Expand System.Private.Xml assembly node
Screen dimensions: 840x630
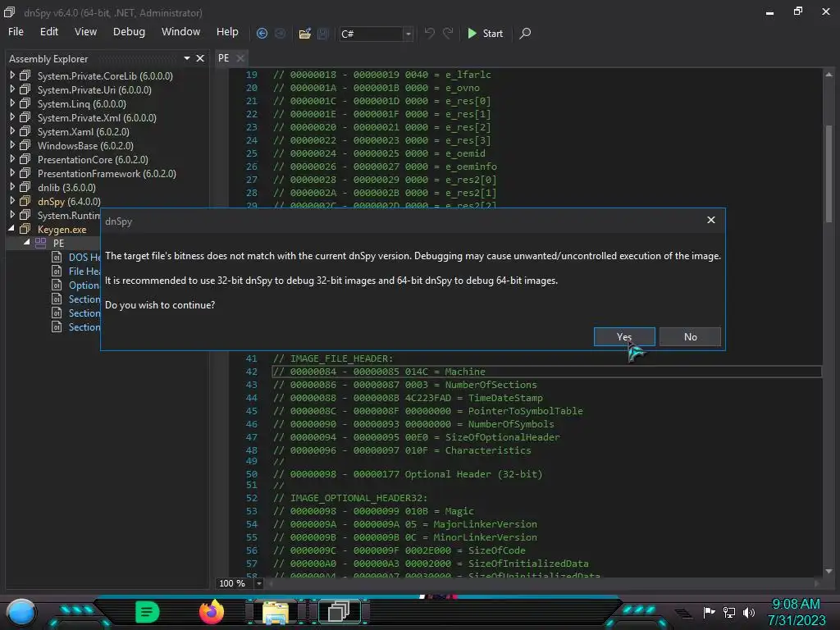coord(12,117)
